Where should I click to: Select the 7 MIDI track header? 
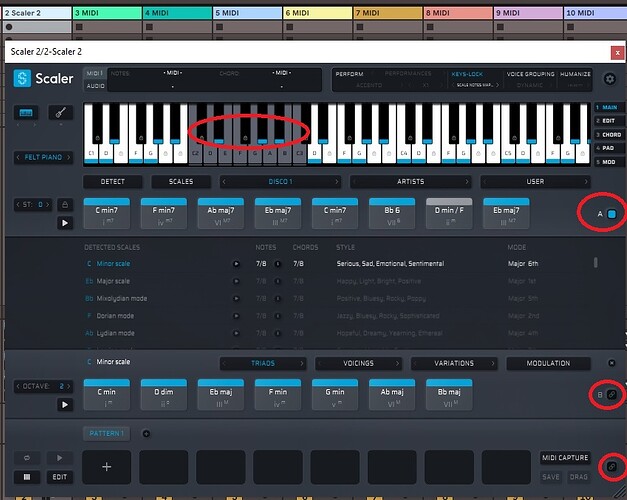pyautogui.click(x=387, y=13)
